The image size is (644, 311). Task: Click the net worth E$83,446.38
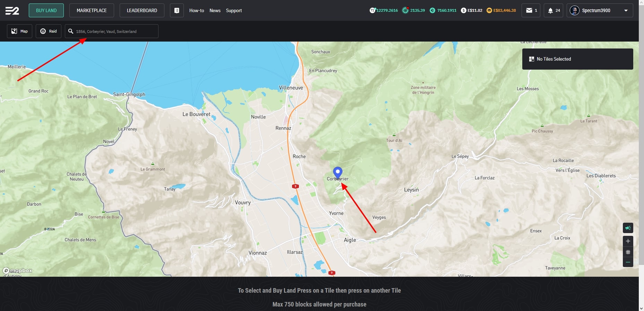coord(501,10)
